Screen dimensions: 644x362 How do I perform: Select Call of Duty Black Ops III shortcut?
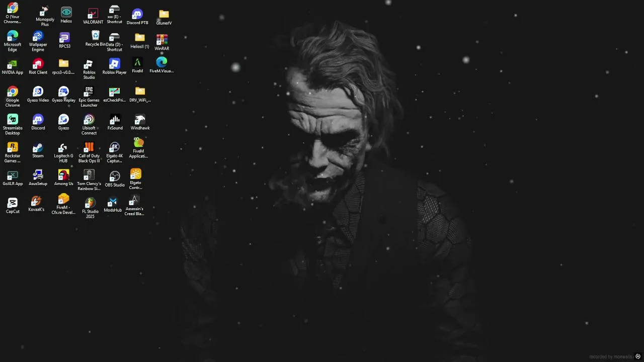click(x=89, y=152)
